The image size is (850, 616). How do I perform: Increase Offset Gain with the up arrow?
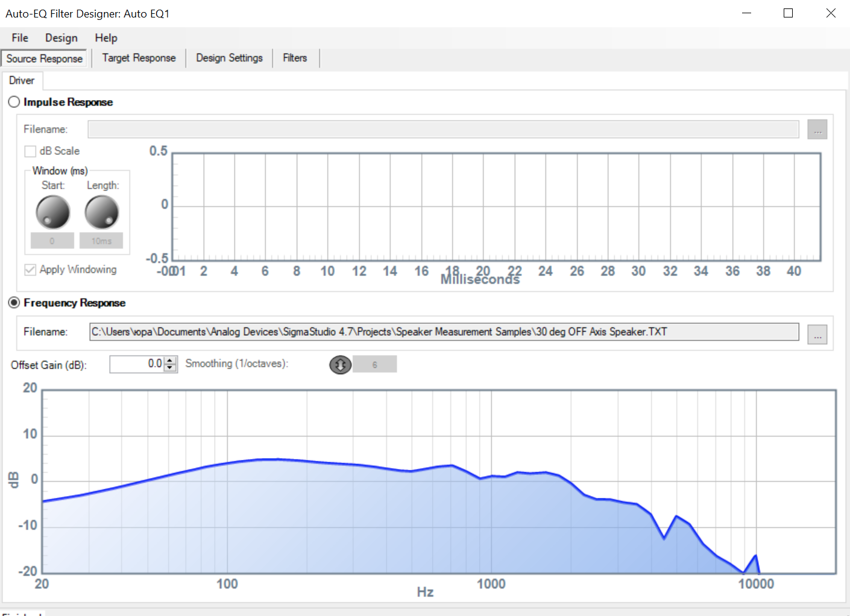171,360
